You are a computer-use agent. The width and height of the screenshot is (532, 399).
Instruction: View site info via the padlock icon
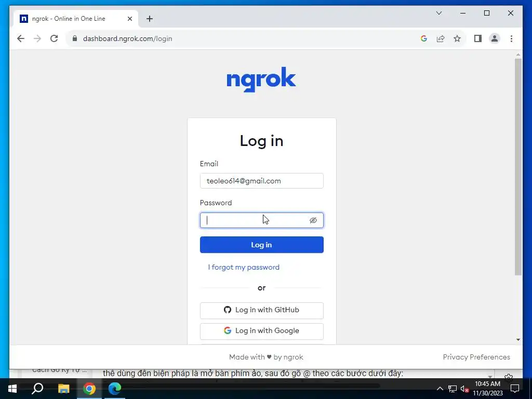point(75,38)
